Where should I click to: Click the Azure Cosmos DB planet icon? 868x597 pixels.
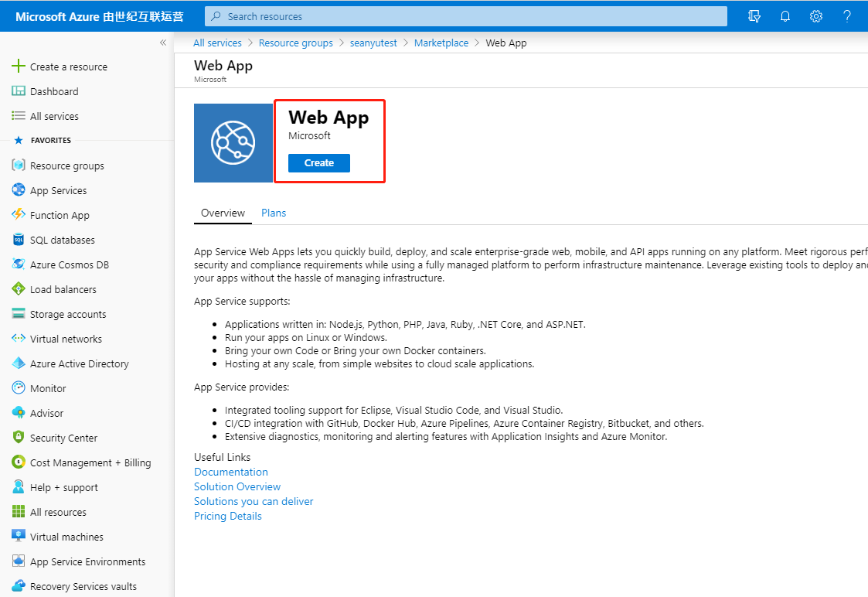tap(19, 264)
